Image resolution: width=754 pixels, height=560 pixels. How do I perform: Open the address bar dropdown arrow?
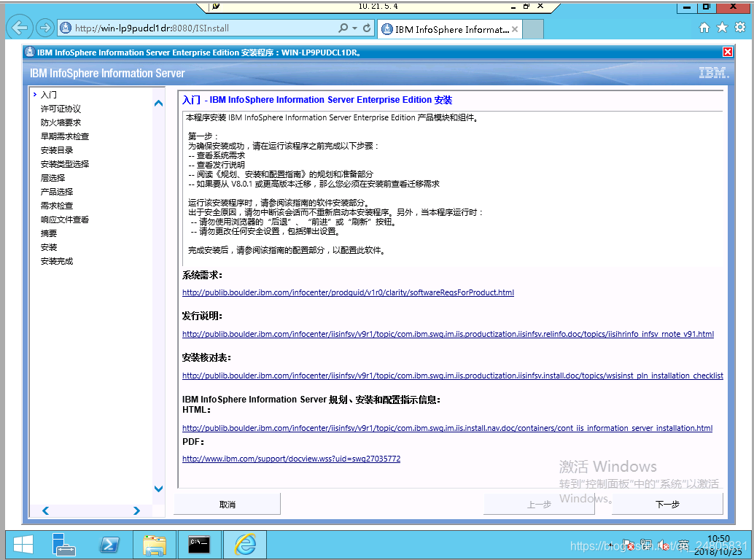(355, 28)
